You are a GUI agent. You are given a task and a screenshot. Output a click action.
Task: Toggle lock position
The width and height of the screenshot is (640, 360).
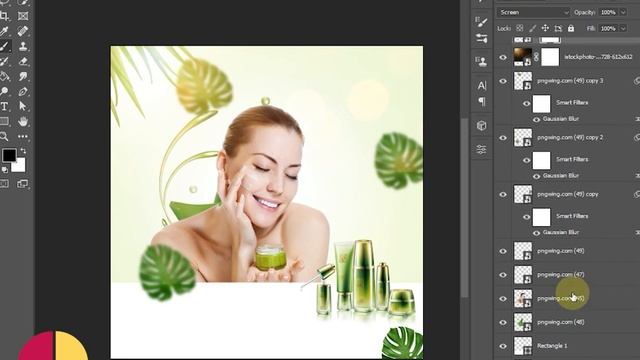[545, 28]
